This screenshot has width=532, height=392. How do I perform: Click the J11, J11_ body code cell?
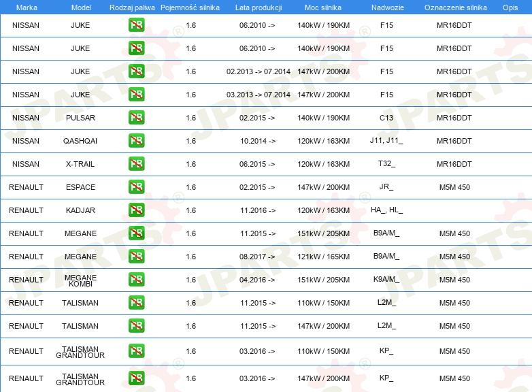386,140
